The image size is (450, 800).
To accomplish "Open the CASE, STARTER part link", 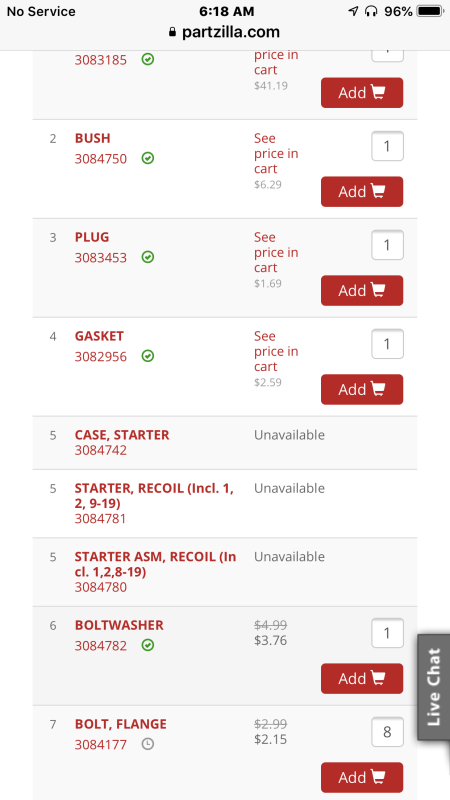I will pos(122,435).
